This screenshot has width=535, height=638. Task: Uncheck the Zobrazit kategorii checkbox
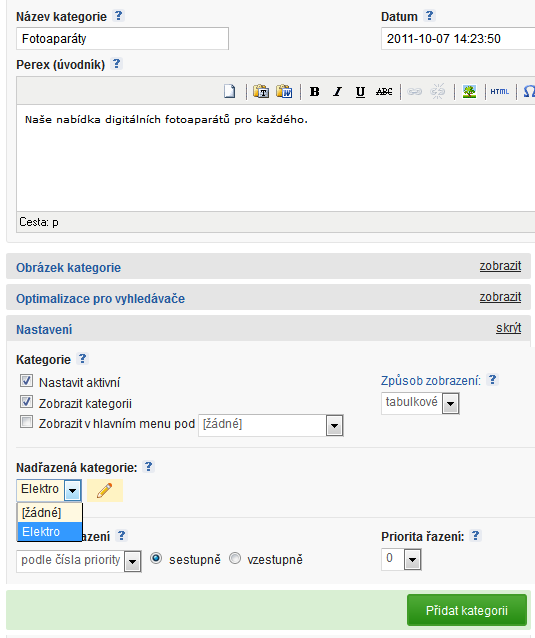[x=26, y=402]
